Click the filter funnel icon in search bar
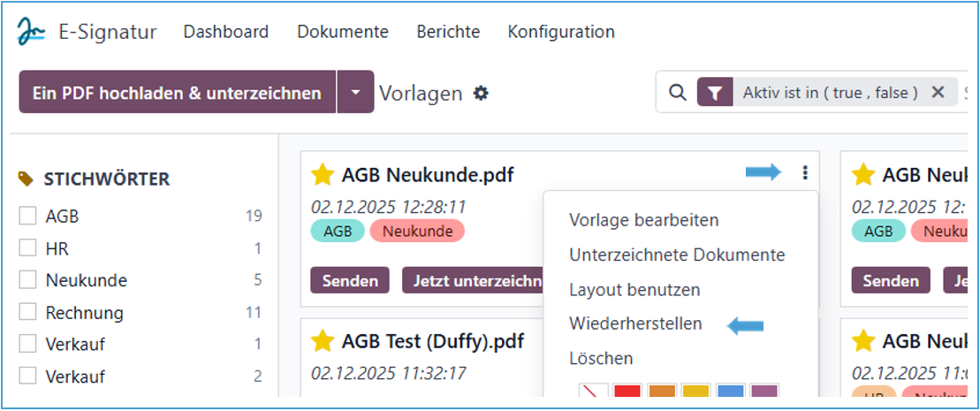980x411 pixels. pyautogui.click(x=715, y=93)
